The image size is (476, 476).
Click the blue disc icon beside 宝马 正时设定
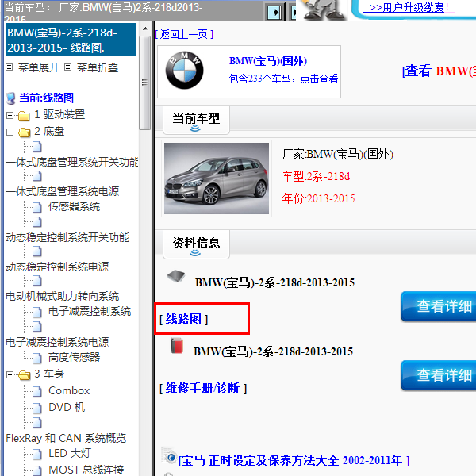point(170,456)
